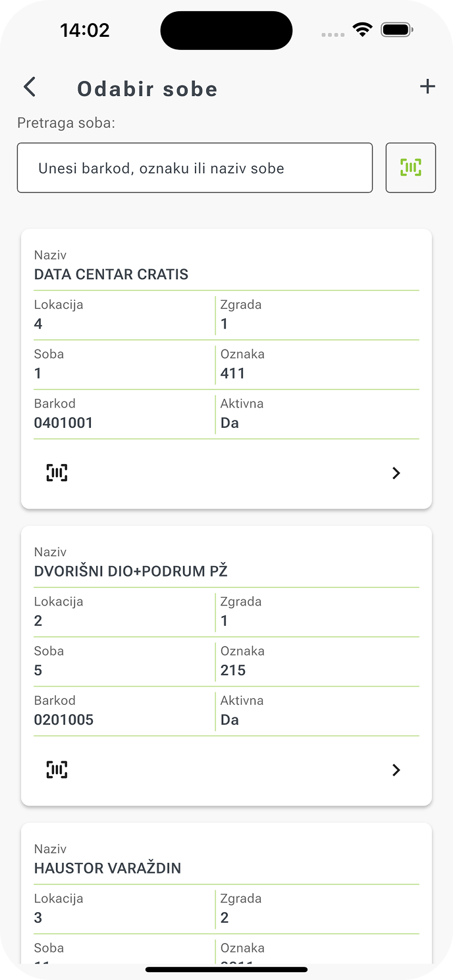Viewport: 453px width, 980px height.
Task: Click the Pretraga soba label
Action: click(67, 123)
